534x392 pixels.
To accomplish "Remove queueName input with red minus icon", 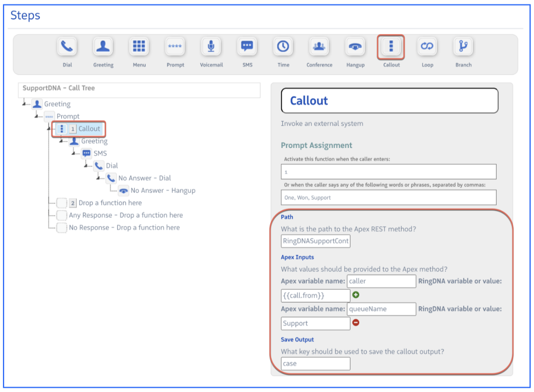I will point(356,323).
